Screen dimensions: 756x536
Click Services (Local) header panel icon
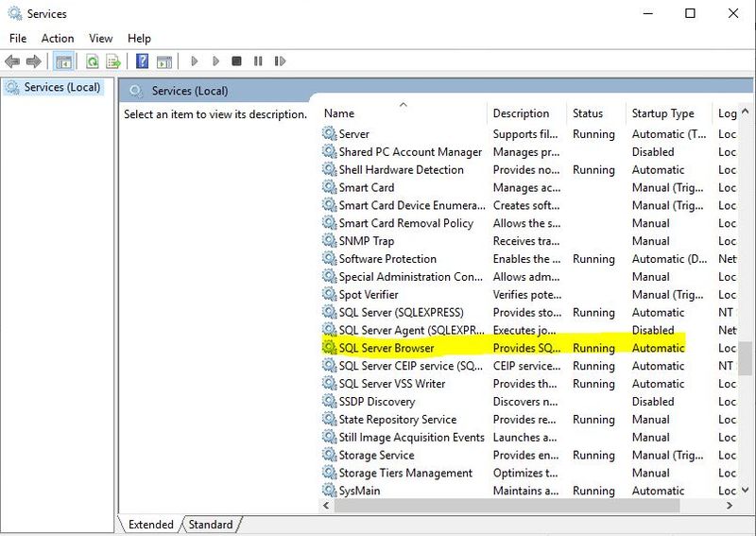[136, 91]
